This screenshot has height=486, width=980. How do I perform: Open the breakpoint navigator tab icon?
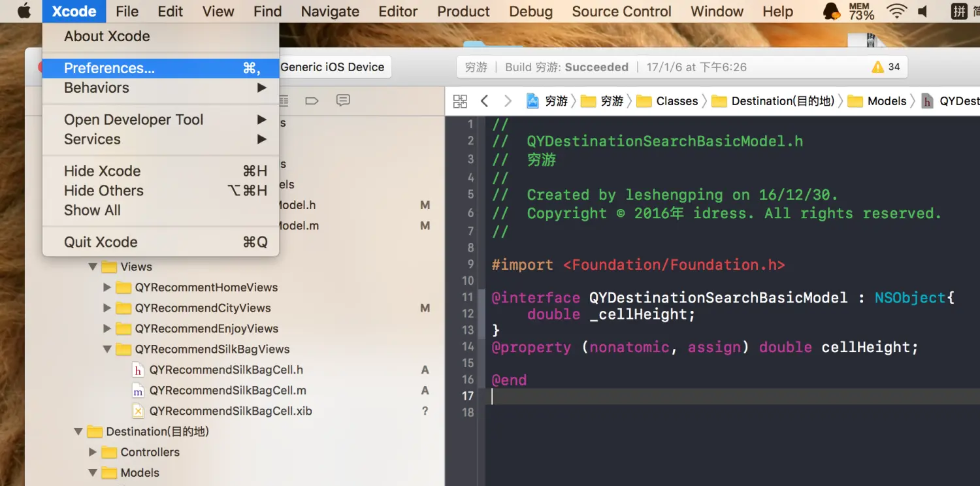click(312, 100)
